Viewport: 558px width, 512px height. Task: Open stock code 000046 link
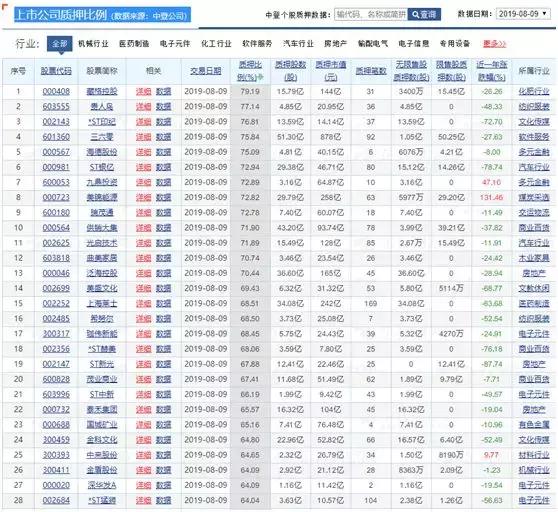(56, 273)
